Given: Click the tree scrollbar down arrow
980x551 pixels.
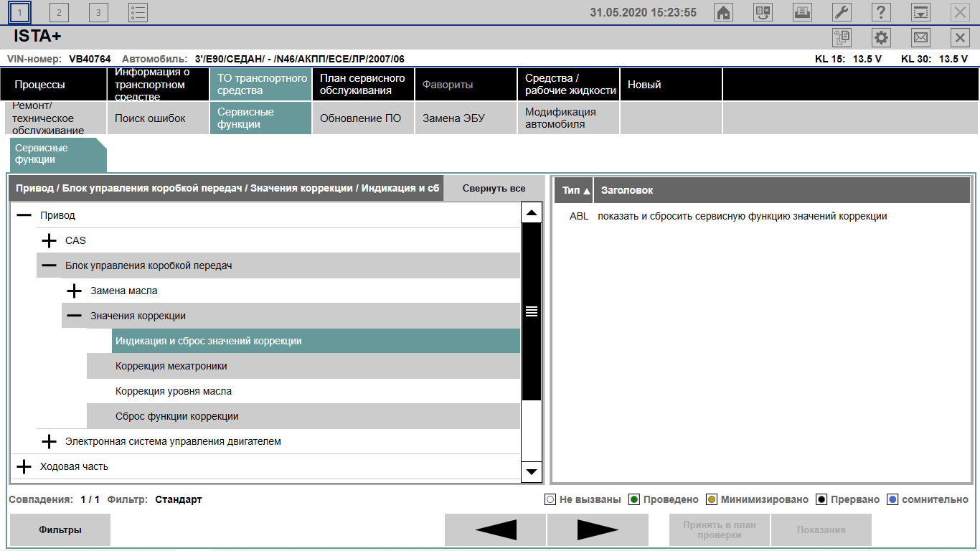Looking at the screenshot, I should pos(532,471).
